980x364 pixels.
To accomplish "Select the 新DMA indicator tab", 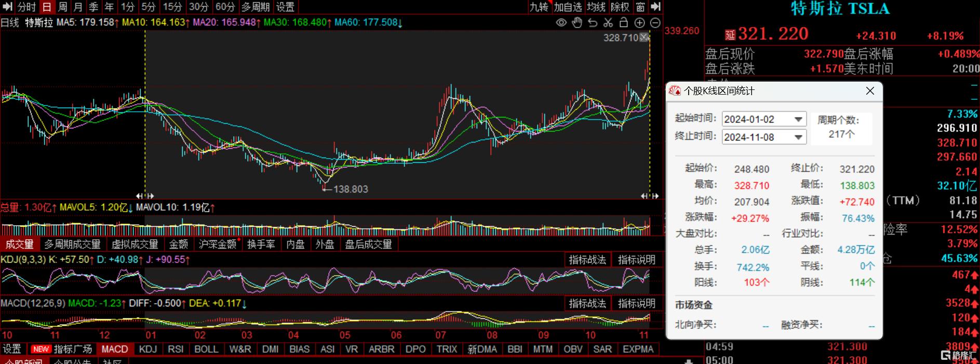I will click(482, 349).
